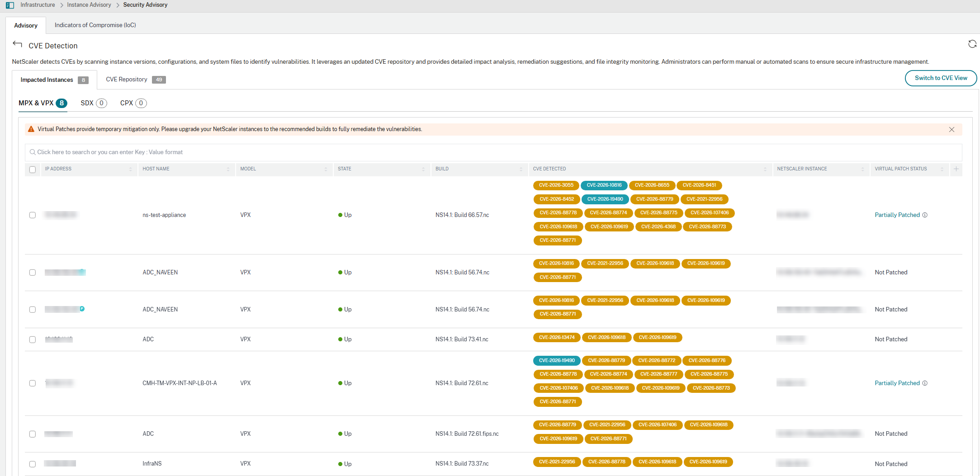Navigate to Infrastructure breadcrumb
The image size is (980, 476).
pyautogui.click(x=38, y=5)
